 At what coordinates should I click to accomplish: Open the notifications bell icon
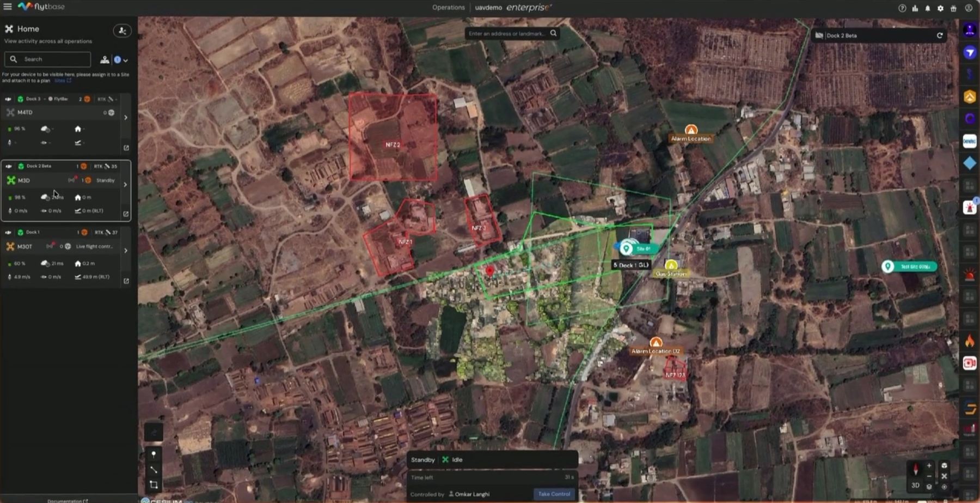pos(928,8)
